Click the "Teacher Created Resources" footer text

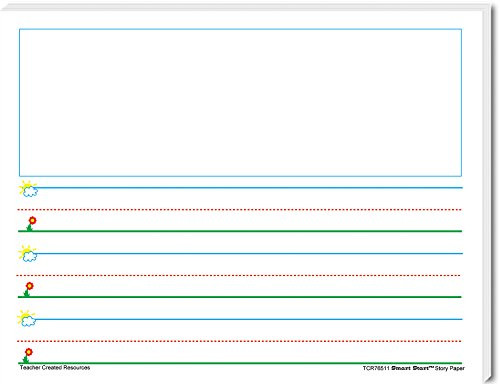[x=55, y=367]
